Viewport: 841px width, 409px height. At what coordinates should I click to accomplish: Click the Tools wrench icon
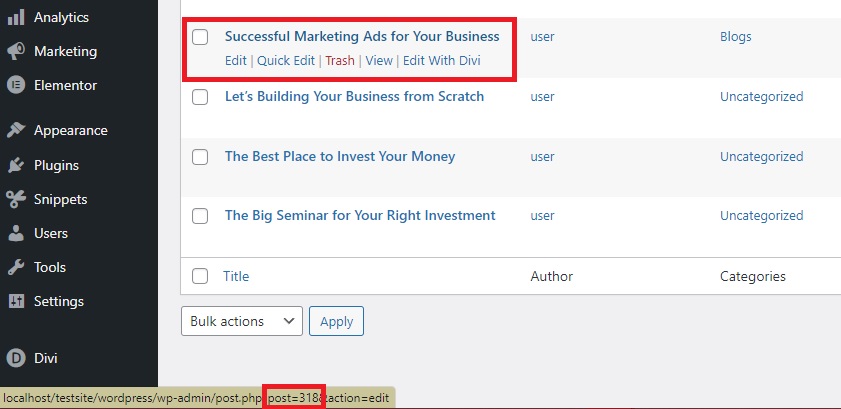(x=16, y=267)
